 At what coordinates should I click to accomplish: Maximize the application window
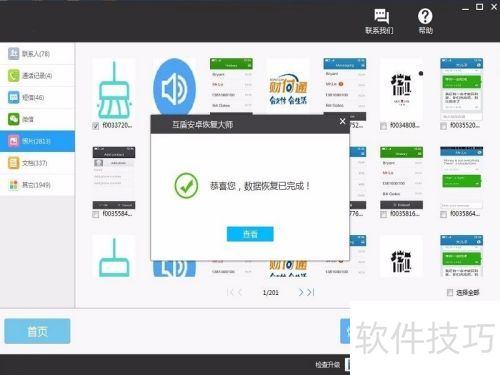click(479, 7)
